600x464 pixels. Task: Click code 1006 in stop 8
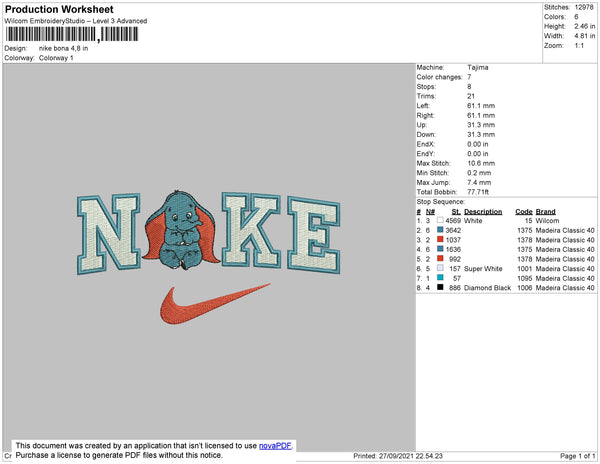pos(525,288)
